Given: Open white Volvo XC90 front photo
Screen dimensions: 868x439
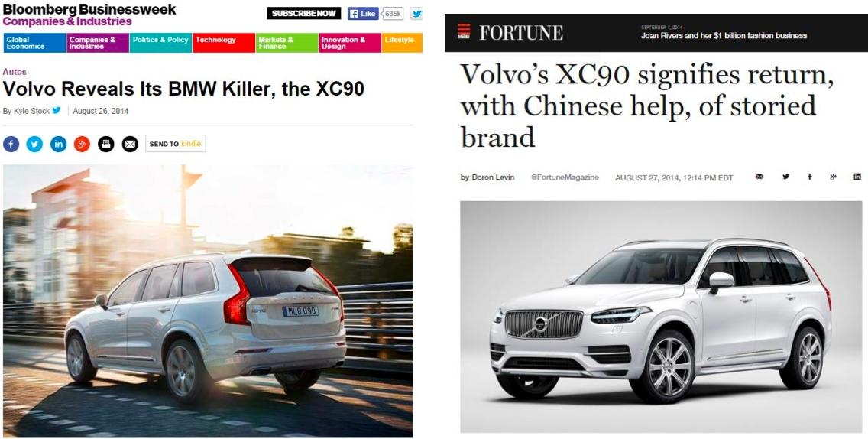Looking at the screenshot, I should tap(661, 317).
